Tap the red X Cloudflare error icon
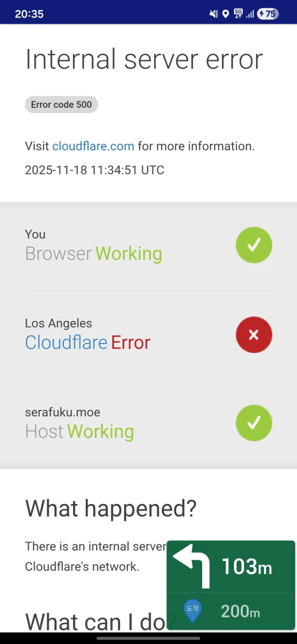The image size is (297, 644). click(254, 334)
